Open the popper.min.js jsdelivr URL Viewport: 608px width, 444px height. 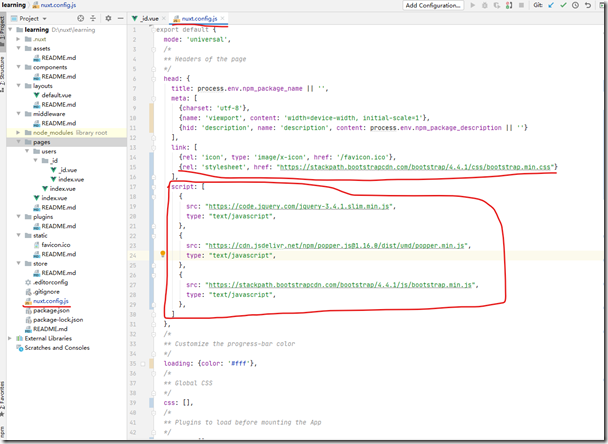pyautogui.click(x=336, y=245)
